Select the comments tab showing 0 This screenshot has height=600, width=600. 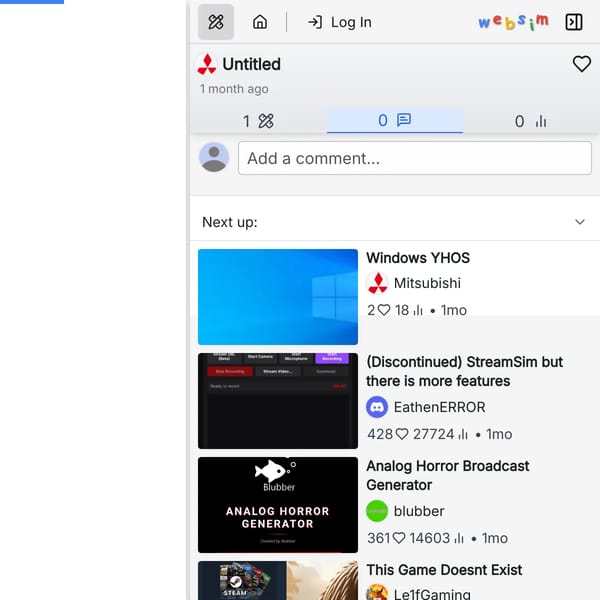coord(395,121)
